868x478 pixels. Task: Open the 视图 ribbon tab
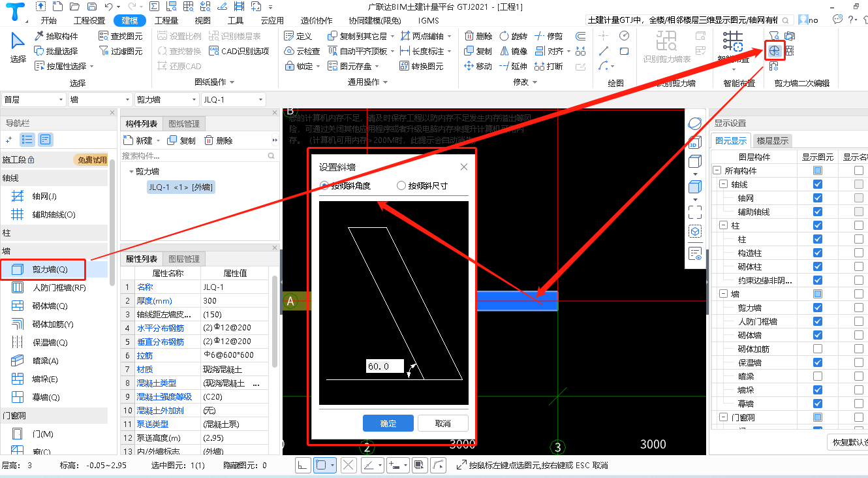coord(203,20)
